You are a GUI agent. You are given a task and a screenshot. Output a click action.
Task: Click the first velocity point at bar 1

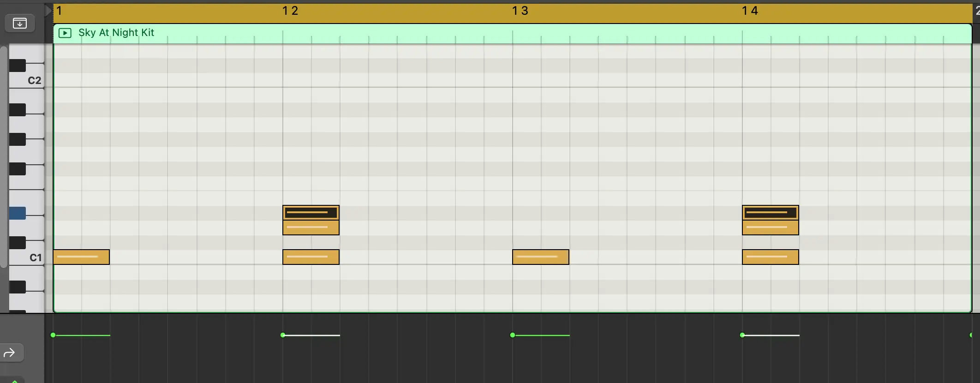click(53, 335)
